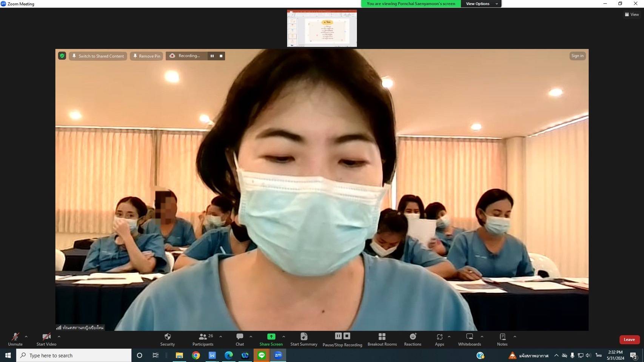
Task: Click the shared screen thumbnail preview
Action: click(322, 29)
